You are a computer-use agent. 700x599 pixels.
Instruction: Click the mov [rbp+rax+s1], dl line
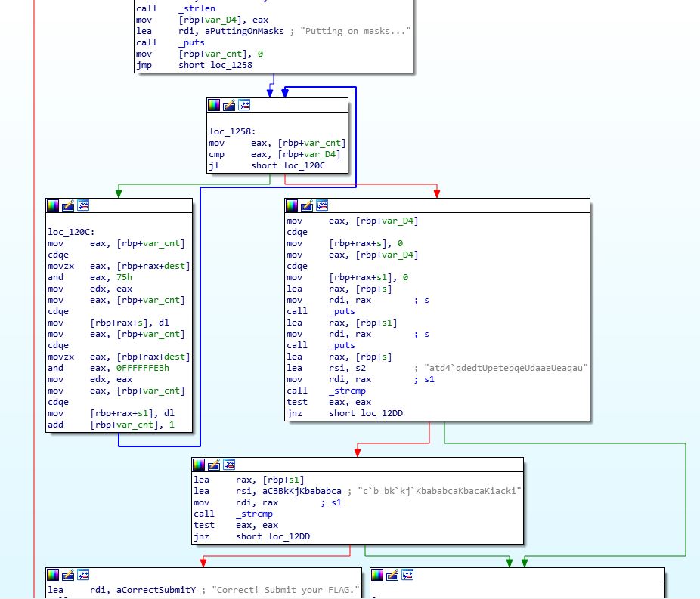click(x=111, y=413)
